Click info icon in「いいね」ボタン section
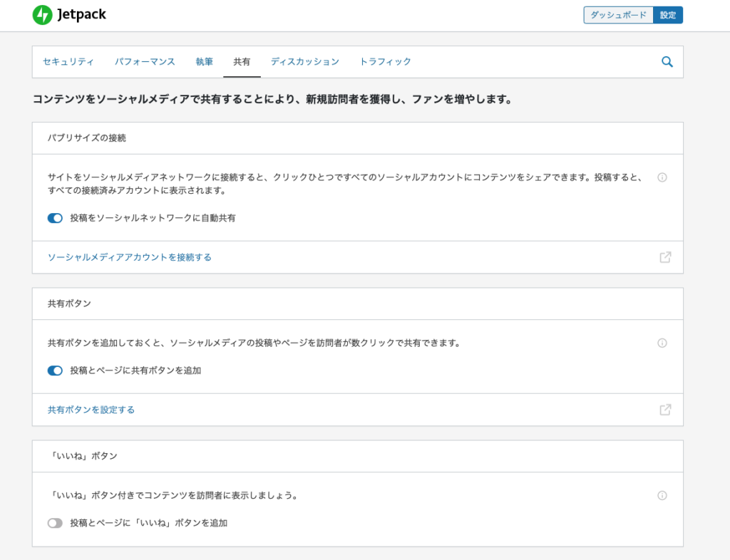The image size is (730, 560). 662,495
